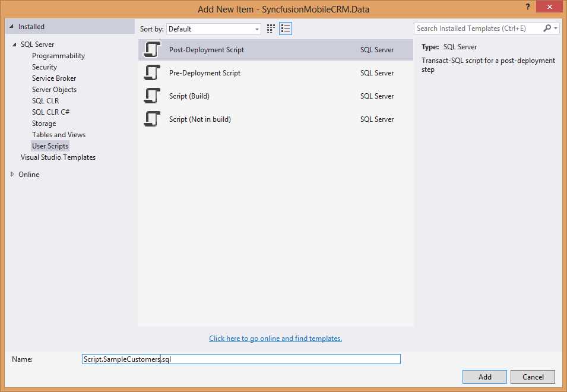
Task: Click the Cancel button
Action: coord(533,377)
